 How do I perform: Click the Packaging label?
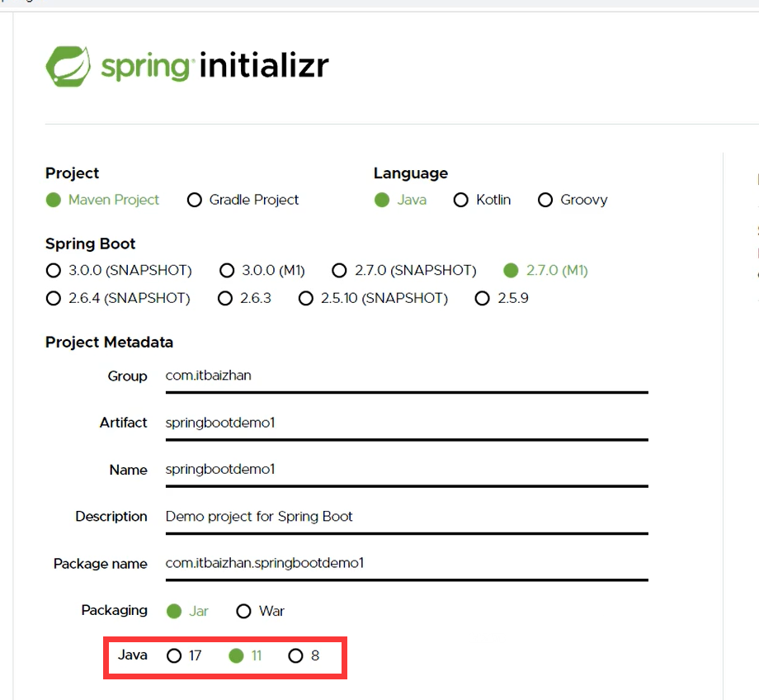[114, 611]
